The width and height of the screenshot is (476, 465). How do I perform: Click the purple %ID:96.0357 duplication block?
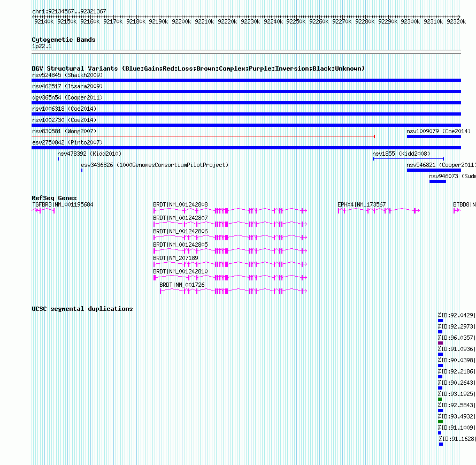pyautogui.click(x=441, y=343)
